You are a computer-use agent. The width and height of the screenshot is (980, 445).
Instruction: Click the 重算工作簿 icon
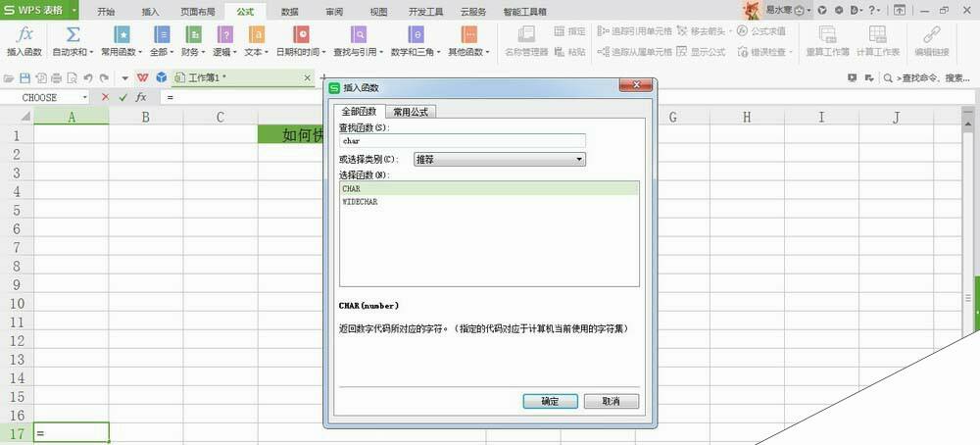click(x=827, y=34)
